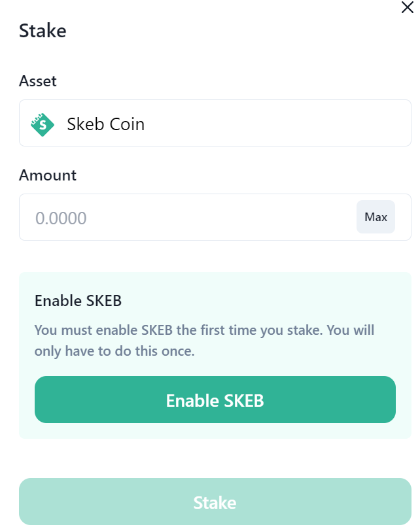Screen dimensions: 420x531
Task: Open the Asset selector showing Skeb Coin
Action: coord(215,123)
